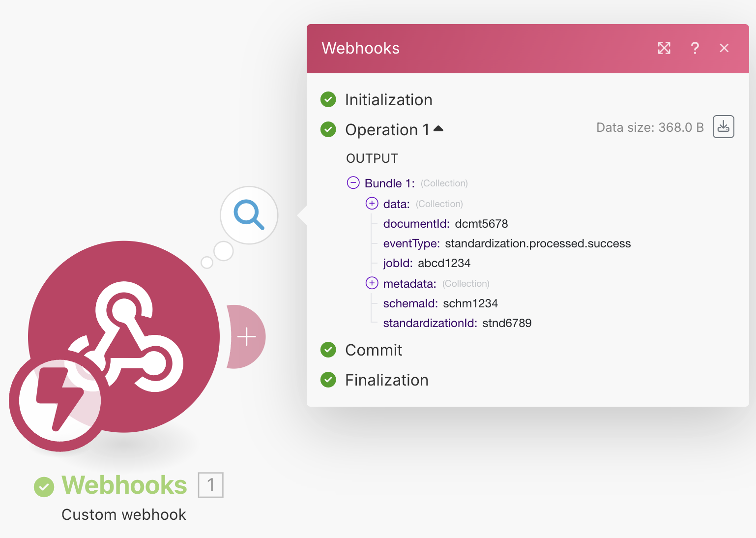Download output bundles icon next to data size

pyautogui.click(x=724, y=127)
